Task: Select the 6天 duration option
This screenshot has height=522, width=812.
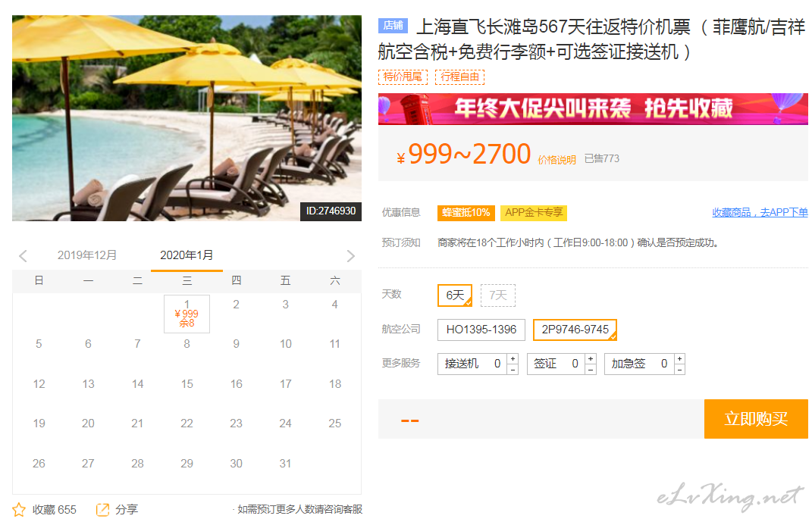Action: coord(455,295)
